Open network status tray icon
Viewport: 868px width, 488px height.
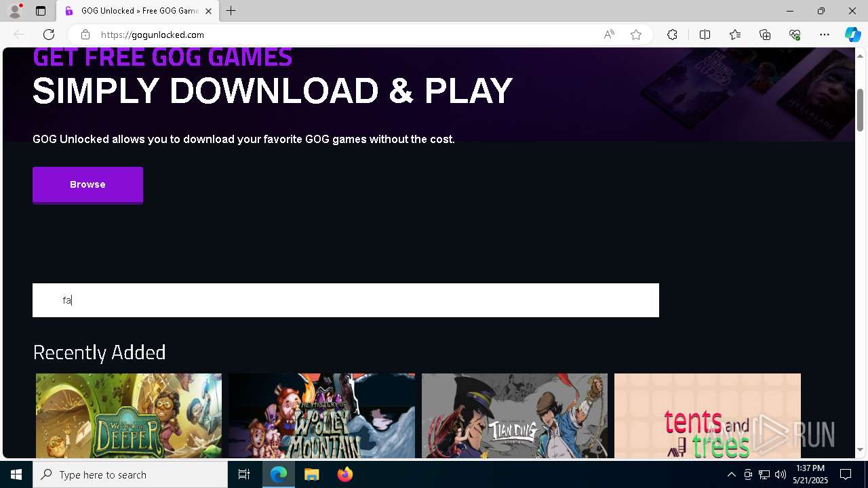point(764,474)
